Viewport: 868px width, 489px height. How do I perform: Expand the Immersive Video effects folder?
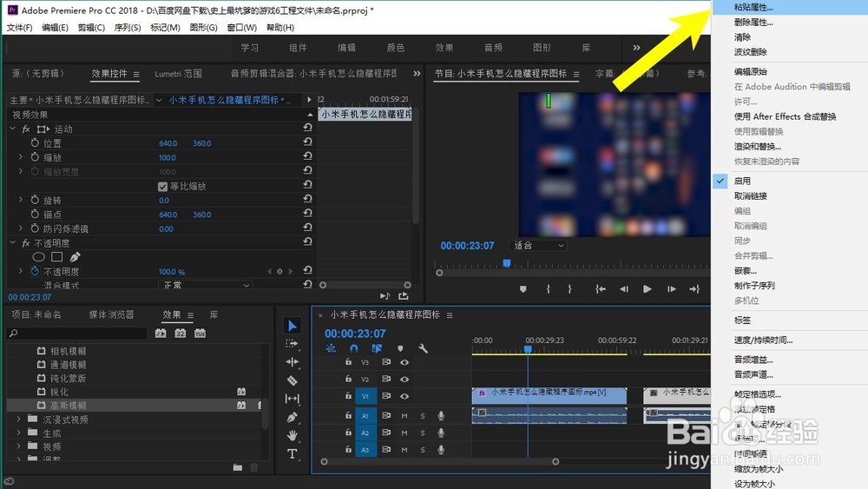coord(19,420)
